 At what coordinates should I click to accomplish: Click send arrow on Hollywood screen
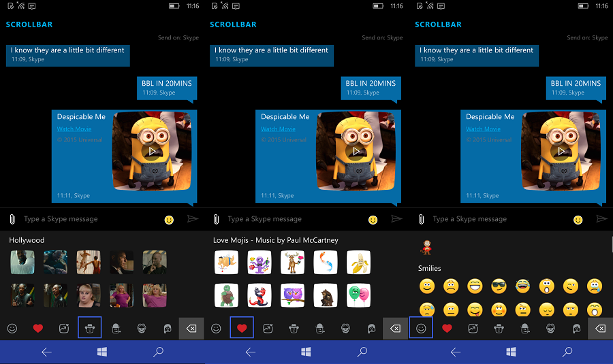coord(193,218)
